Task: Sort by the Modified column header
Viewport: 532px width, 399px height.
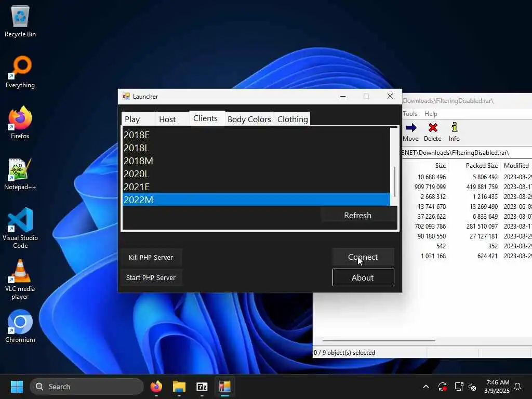Action: (x=517, y=166)
